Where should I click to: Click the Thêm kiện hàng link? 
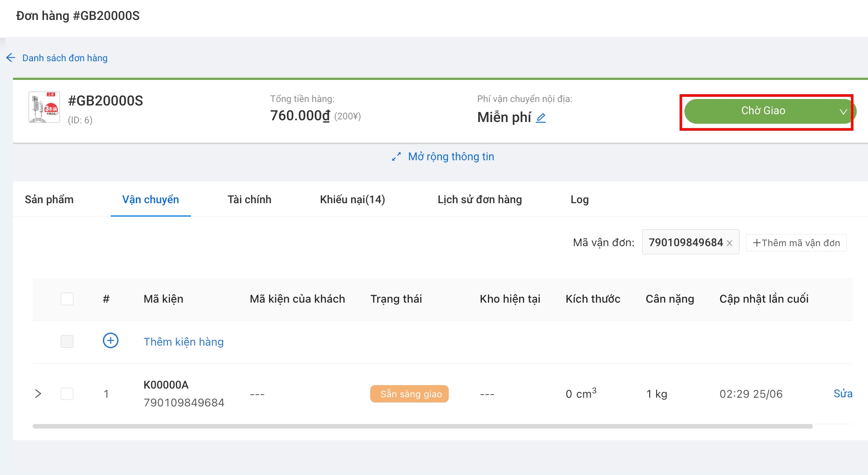tap(184, 342)
